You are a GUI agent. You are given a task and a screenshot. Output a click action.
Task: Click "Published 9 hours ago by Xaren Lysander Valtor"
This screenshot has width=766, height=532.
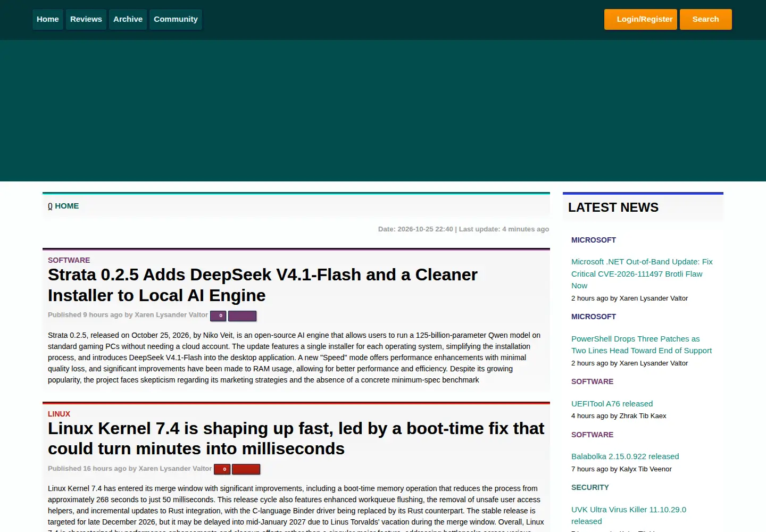(128, 315)
